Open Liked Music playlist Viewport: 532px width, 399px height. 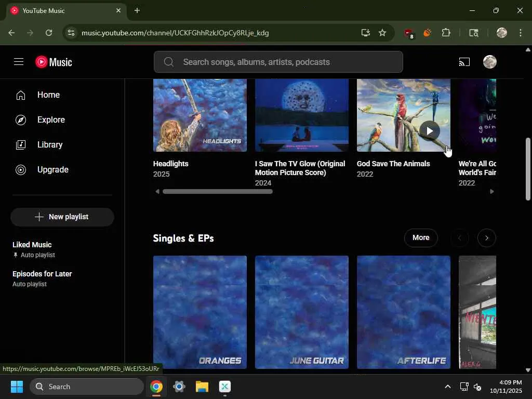(x=32, y=245)
